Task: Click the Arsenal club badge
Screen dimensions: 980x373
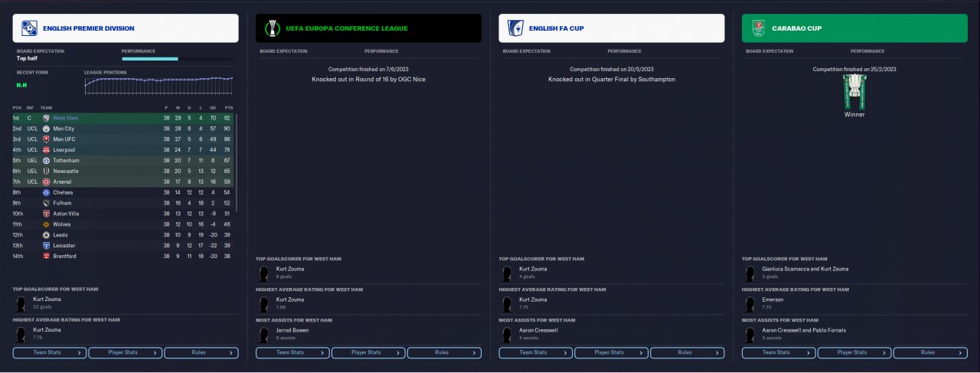Action: click(46, 182)
